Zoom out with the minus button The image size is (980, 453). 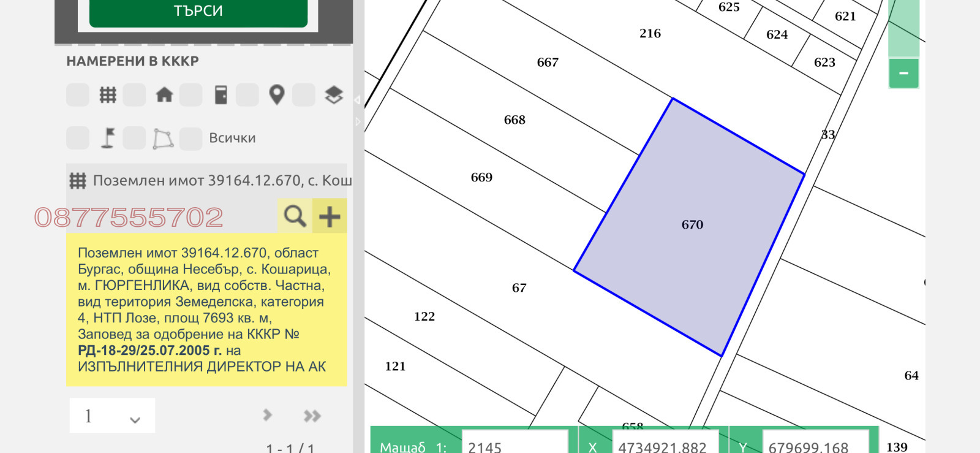coord(903,74)
